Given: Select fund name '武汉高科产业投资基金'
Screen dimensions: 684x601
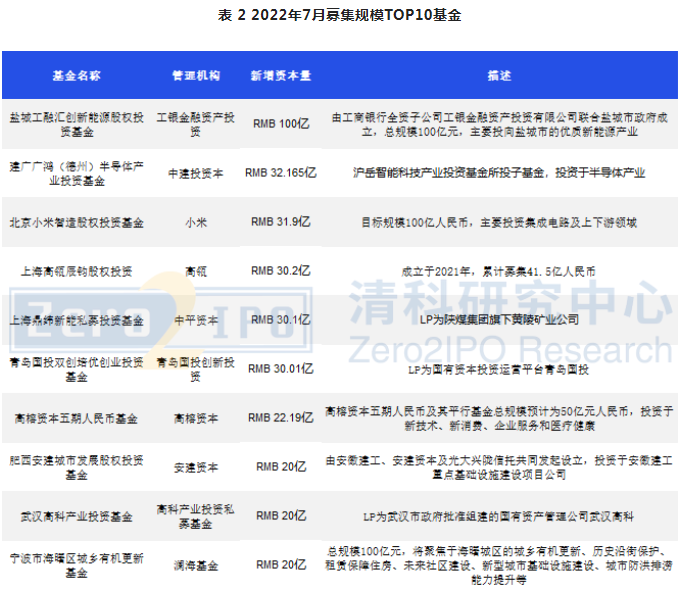Looking at the screenshot, I should point(76,517).
